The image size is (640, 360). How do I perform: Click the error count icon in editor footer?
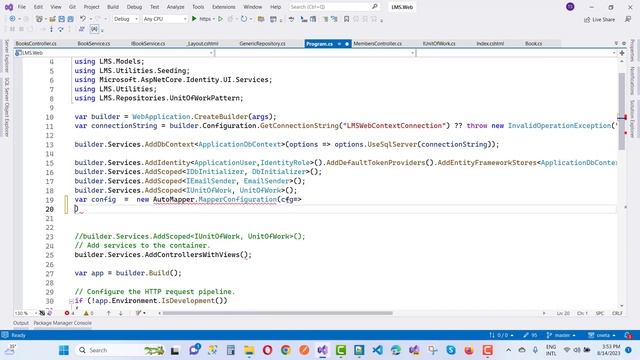tap(67, 313)
